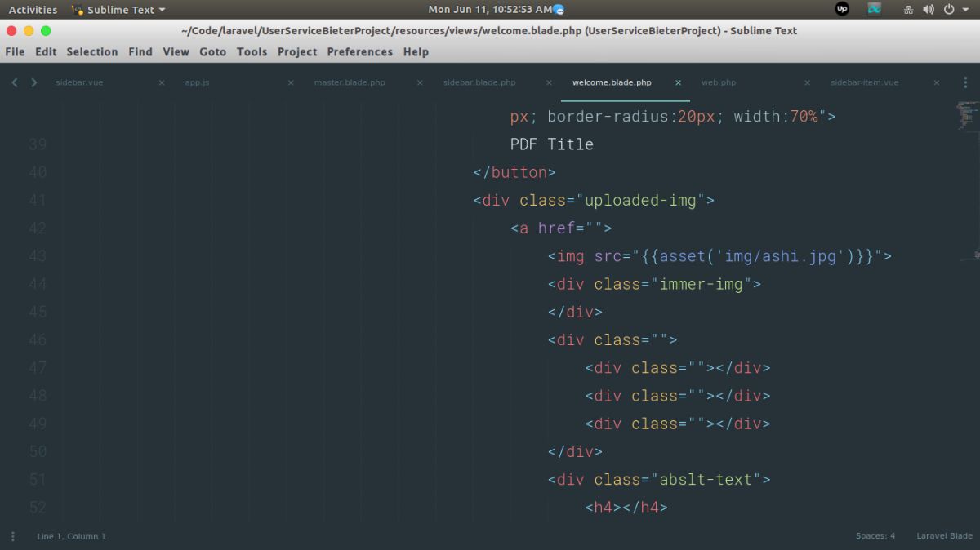Click line number 43 in the gutter
The width and height of the screenshot is (980, 550).
click(38, 256)
